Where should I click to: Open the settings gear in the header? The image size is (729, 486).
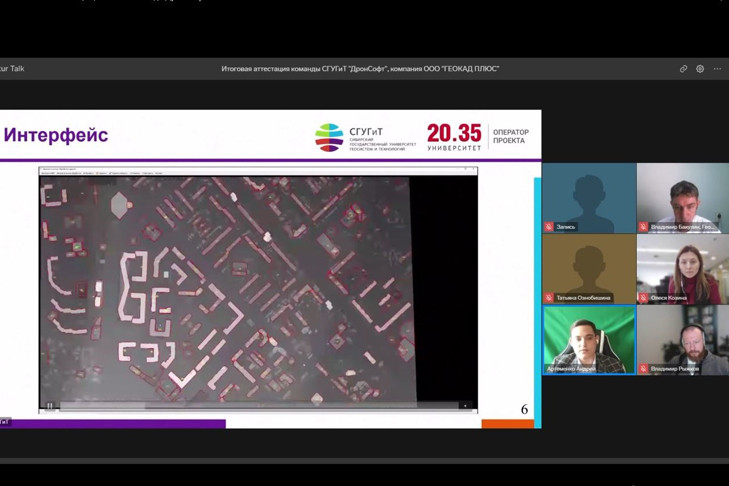[x=700, y=69]
